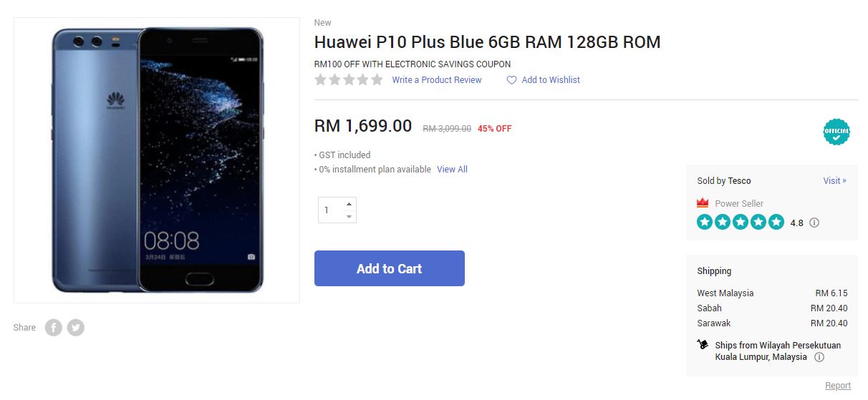Report this product listing
The image size is (868, 400).
coord(838,386)
